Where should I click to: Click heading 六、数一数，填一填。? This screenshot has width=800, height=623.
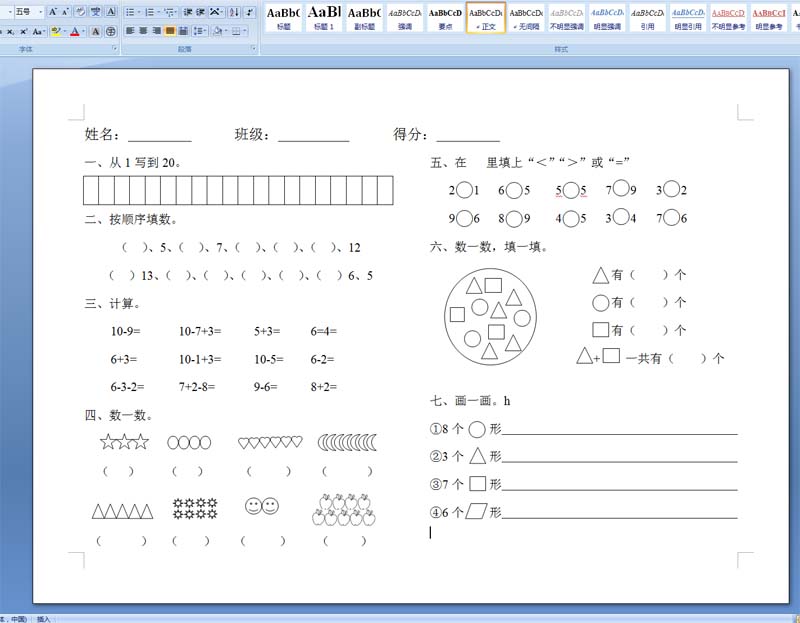489,247
